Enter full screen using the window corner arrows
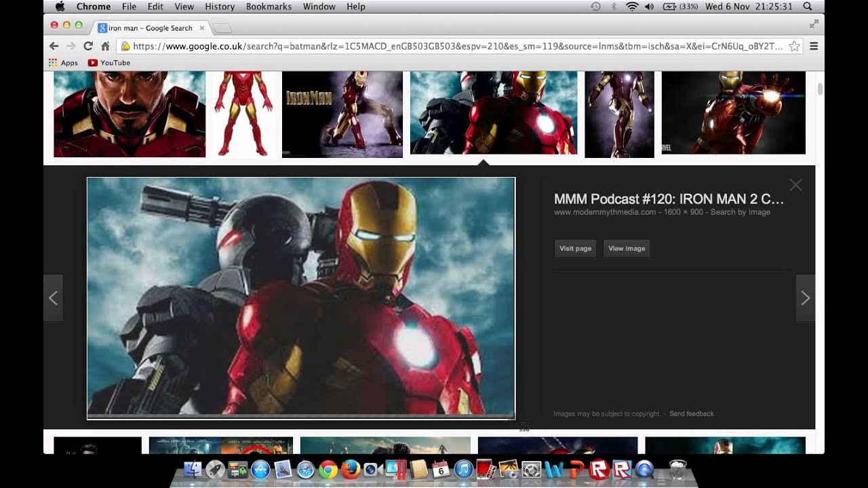 point(814,24)
